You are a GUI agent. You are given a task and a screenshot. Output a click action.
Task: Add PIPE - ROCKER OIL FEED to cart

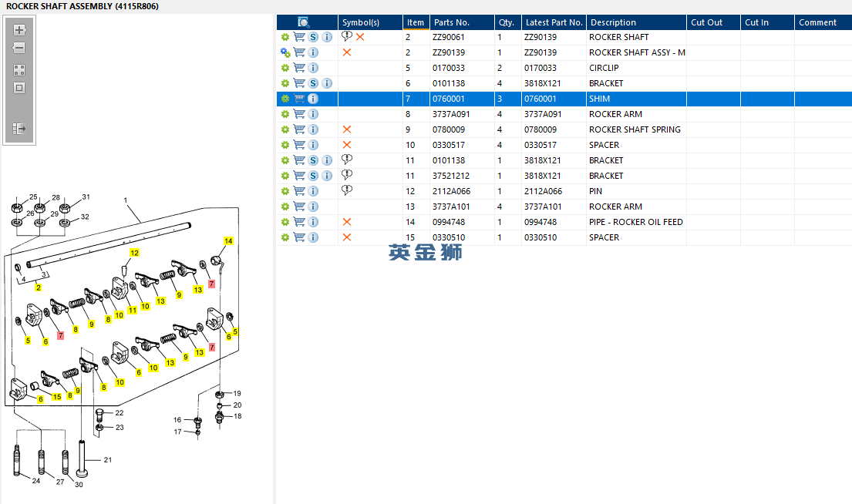point(299,222)
